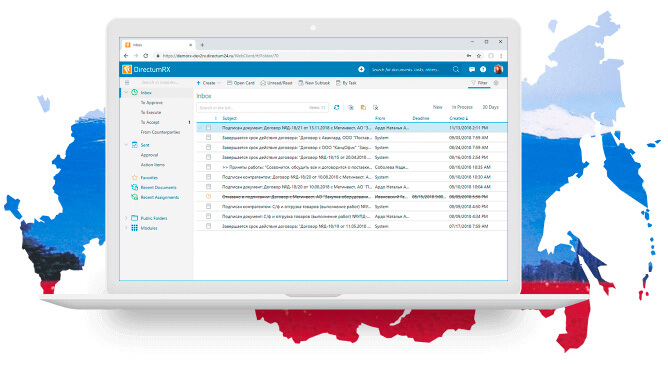This screenshot has width=668, height=365.
Task: Select the 30 Days filter tab
Action: pyautogui.click(x=490, y=107)
